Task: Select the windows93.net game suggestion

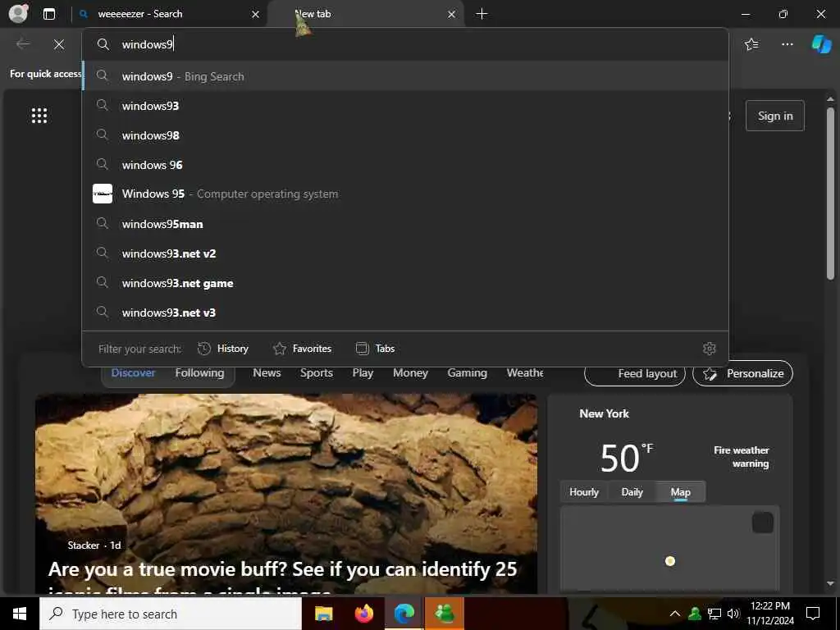Action: click(405, 283)
